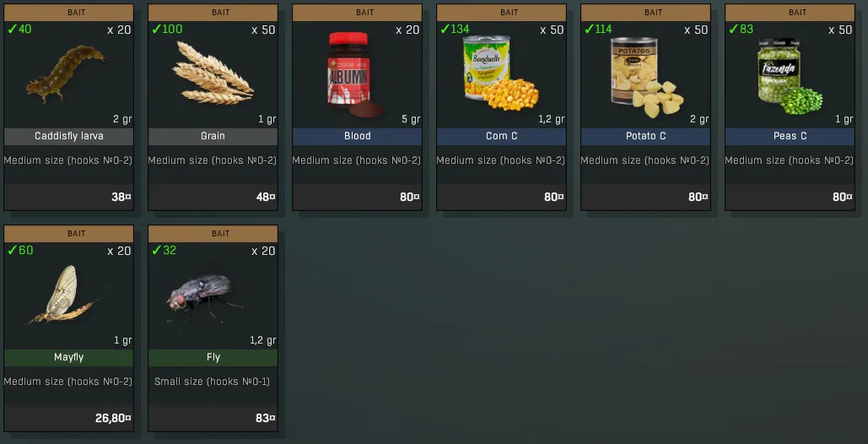The image size is (868, 444).
Task: Click the Blood item name label
Action: [x=357, y=136]
